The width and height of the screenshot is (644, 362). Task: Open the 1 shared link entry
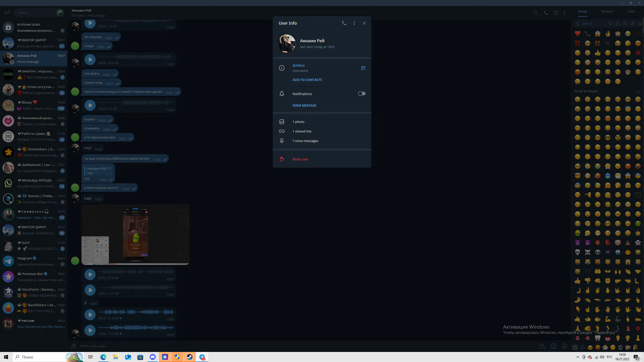coord(302,131)
